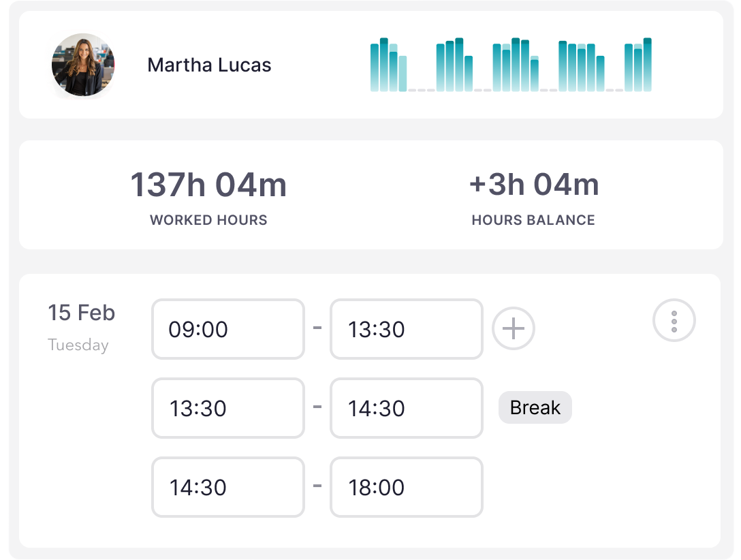Click the Break tag

tap(535, 408)
